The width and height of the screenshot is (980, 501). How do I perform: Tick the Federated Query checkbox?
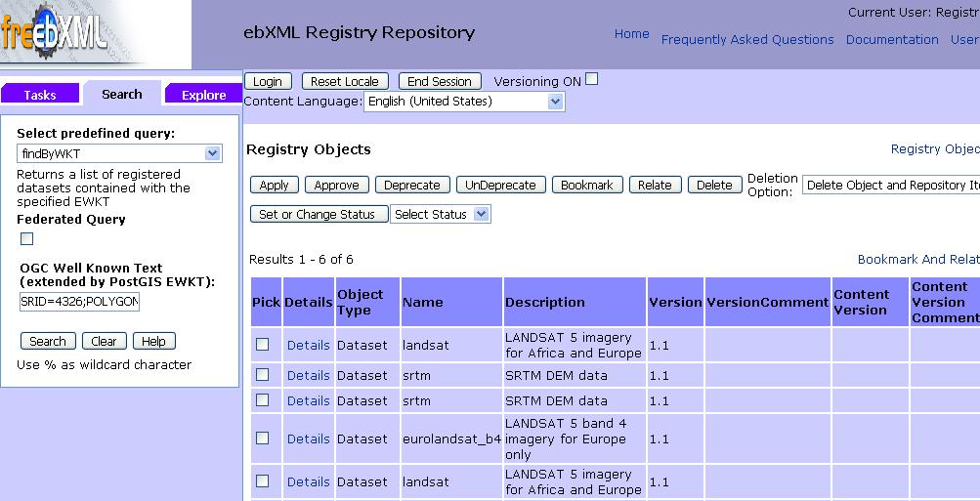[x=27, y=239]
